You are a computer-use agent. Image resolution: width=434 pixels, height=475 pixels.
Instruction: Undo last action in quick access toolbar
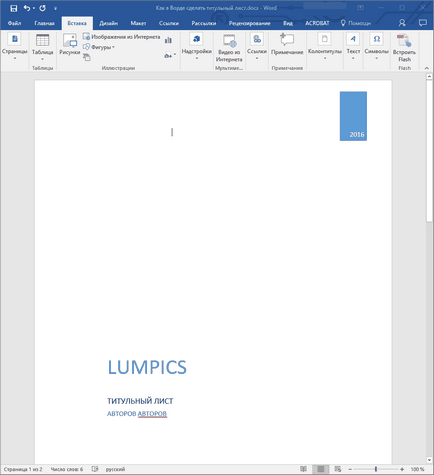[x=27, y=8]
